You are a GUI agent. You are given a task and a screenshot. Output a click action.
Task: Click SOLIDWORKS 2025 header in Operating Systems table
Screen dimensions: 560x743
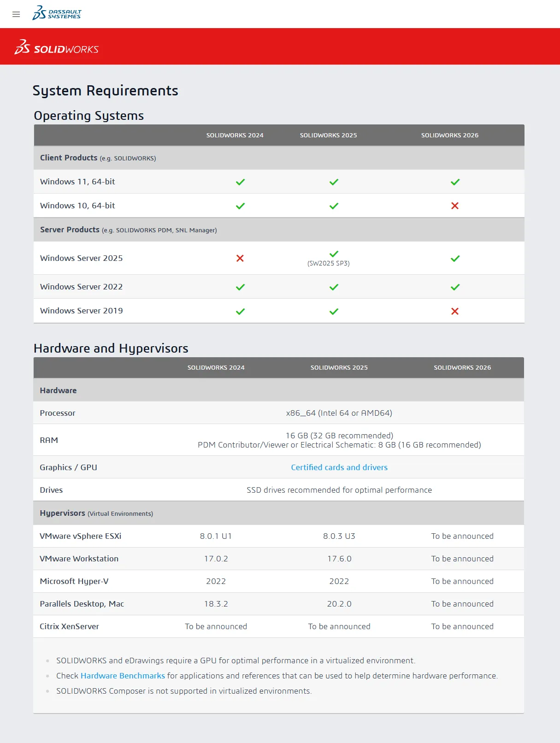329,135
